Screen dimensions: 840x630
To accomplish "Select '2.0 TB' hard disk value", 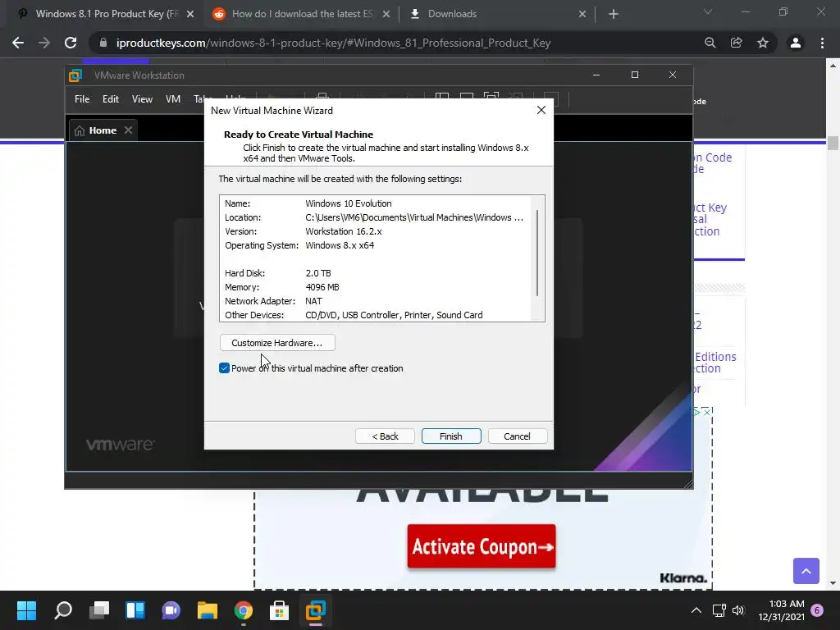I will point(318,273).
